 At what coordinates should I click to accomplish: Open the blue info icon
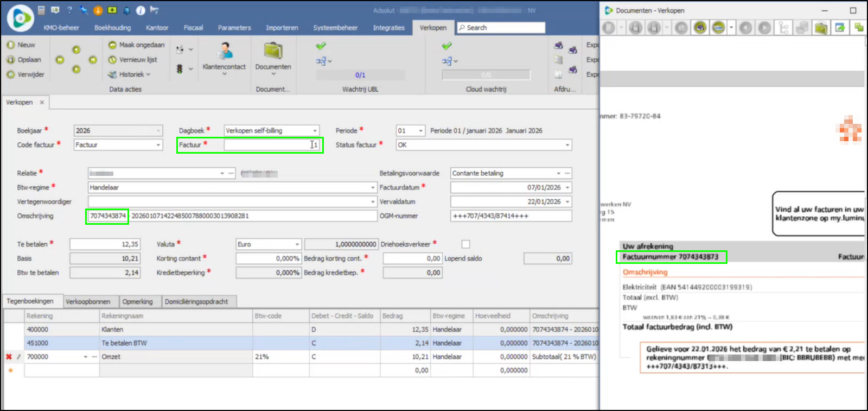point(140,10)
